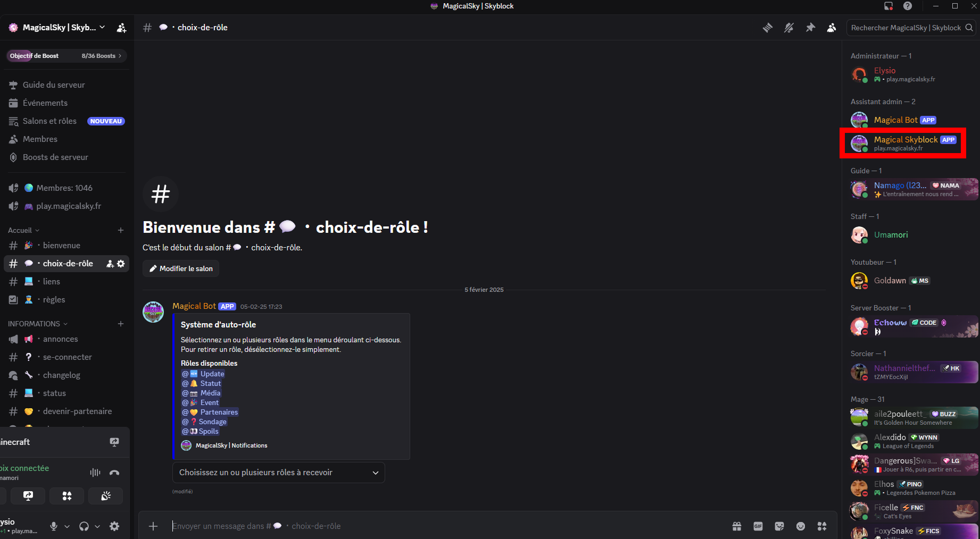Open pinned messages pin icon
The image size is (980, 539).
point(810,28)
